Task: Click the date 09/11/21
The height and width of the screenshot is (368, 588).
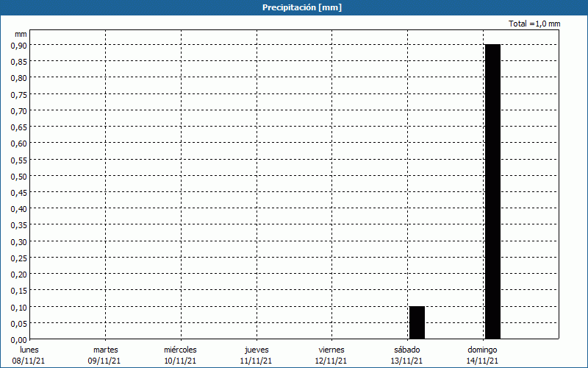Action: (104, 361)
